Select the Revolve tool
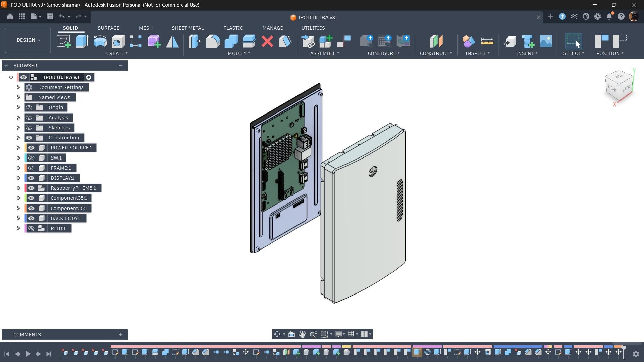The height and width of the screenshot is (362, 644). tap(100, 41)
